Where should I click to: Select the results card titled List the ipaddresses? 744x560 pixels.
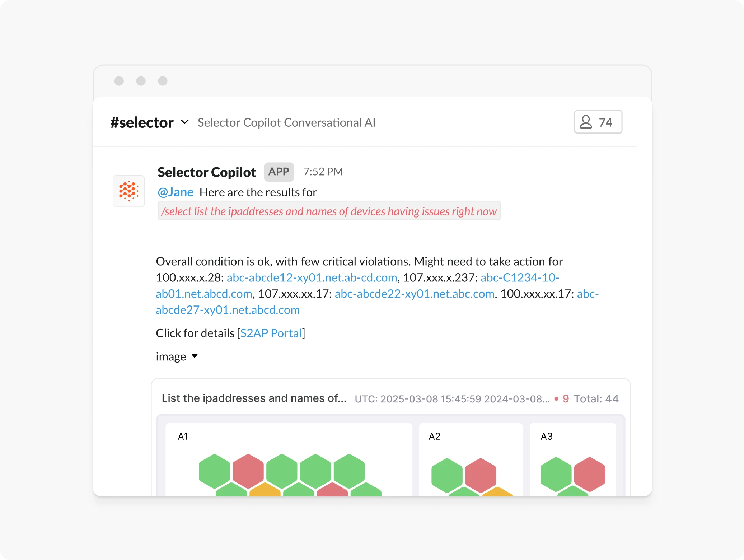pyautogui.click(x=254, y=398)
